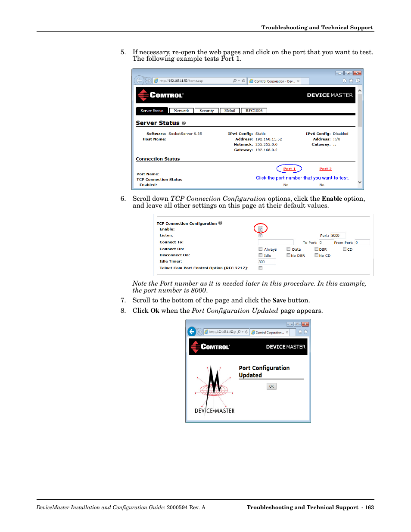The image size is (411, 532).
Task: Click the Connect To input field
Action: 276,242
